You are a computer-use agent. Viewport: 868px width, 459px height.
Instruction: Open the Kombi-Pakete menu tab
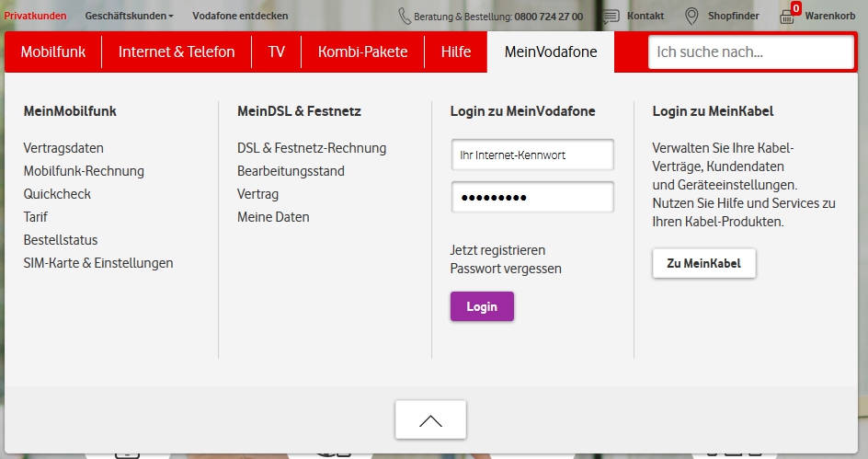click(x=362, y=52)
